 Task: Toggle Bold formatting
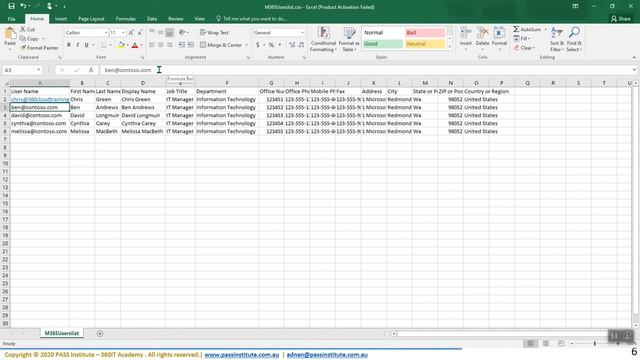point(69,45)
